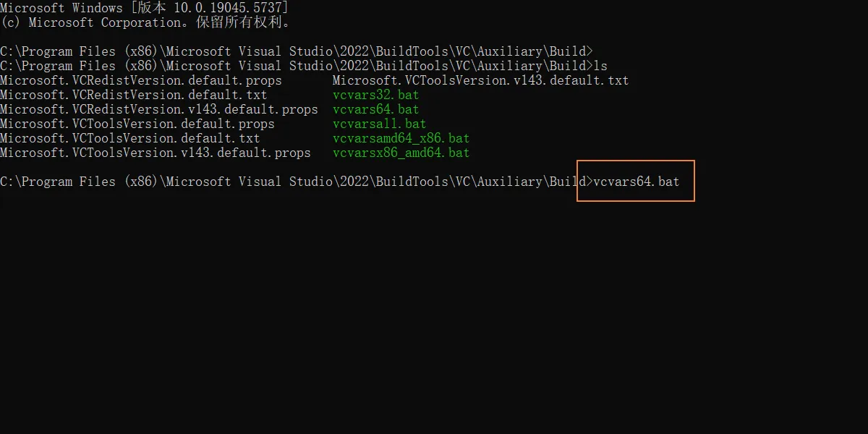Click the typed ls command

pyautogui.click(x=600, y=66)
